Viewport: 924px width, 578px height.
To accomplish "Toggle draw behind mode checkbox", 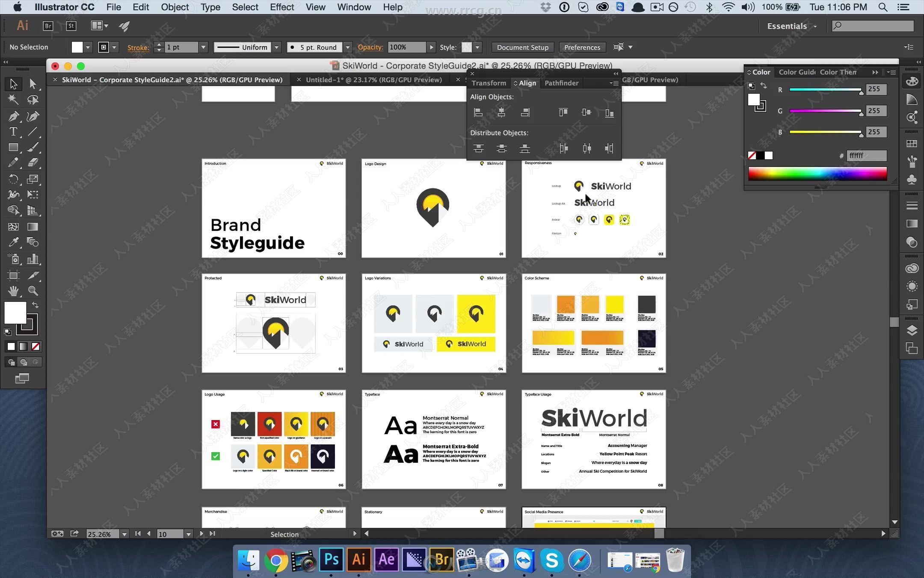I will coord(23,362).
